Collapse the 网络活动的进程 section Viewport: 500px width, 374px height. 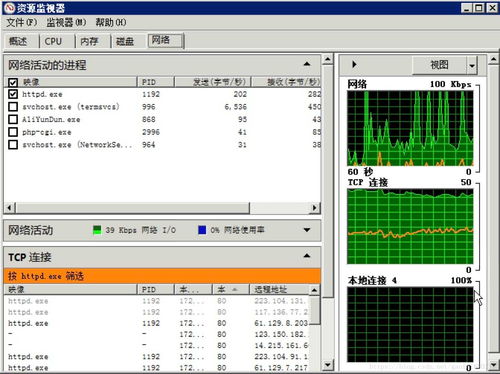[307, 64]
